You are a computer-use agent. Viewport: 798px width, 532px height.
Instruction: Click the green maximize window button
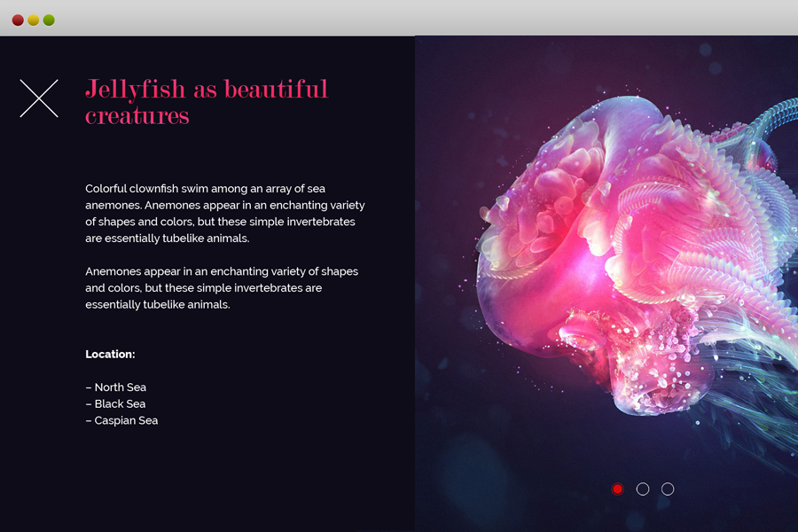[x=49, y=20]
